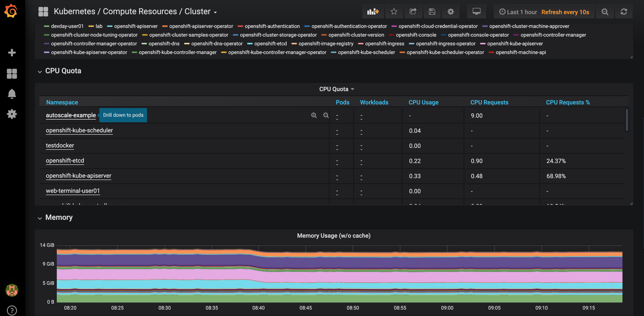The image size is (644, 316).
Task: Star this dashboard as favorite
Action: click(394, 11)
